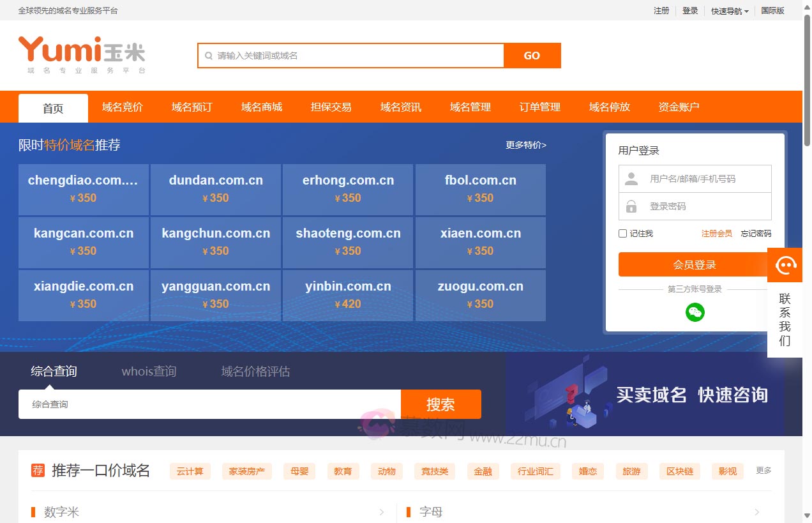Image resolution: width=812 pixels, height=523 pixels.
Task: Click the 注册会员 registration link
Action: click(x=717, y=233)
